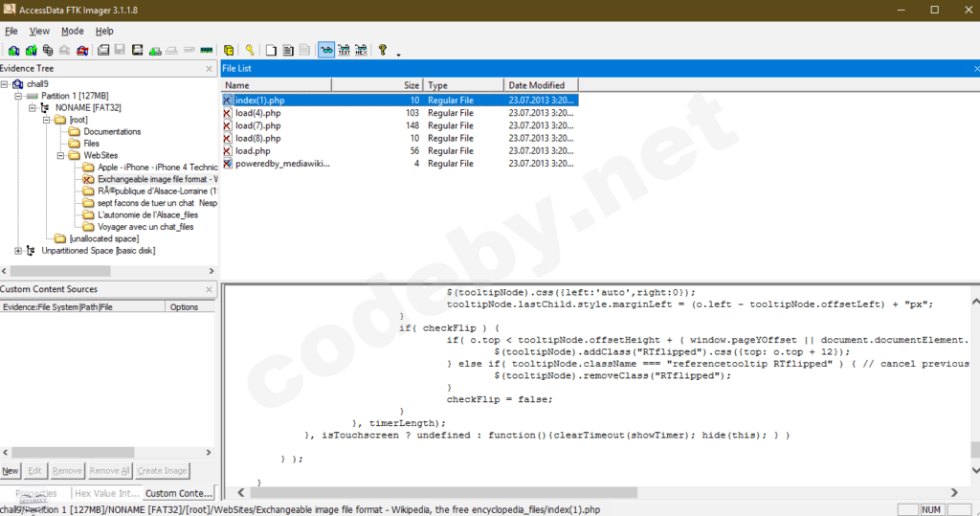This screenshot has height=516, width=980.
Task: Switch to the Hex Value Int... tab
Action: (107, 493)
